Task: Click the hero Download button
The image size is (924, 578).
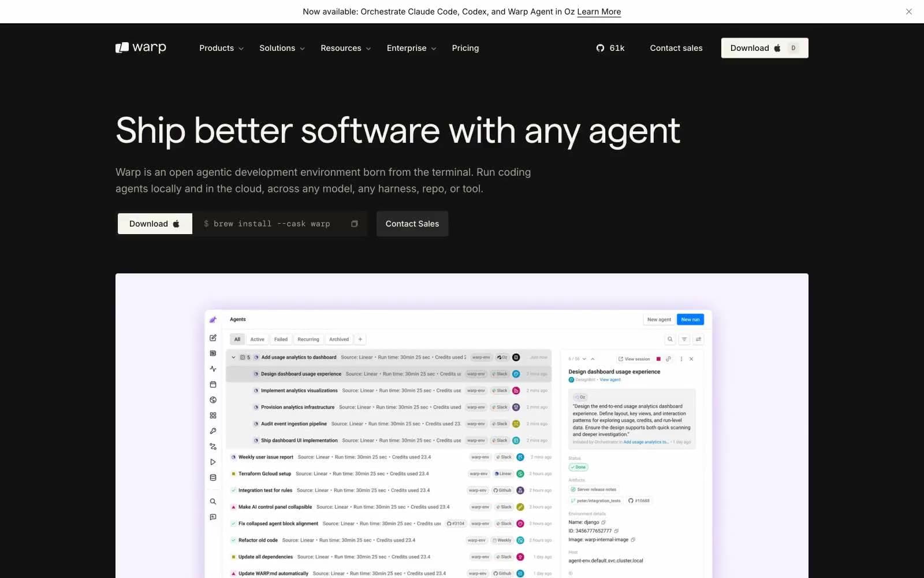Action: pos(155,224)
